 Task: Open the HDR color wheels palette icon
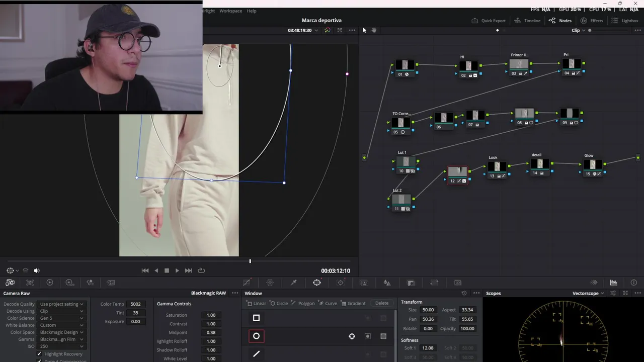70,283
